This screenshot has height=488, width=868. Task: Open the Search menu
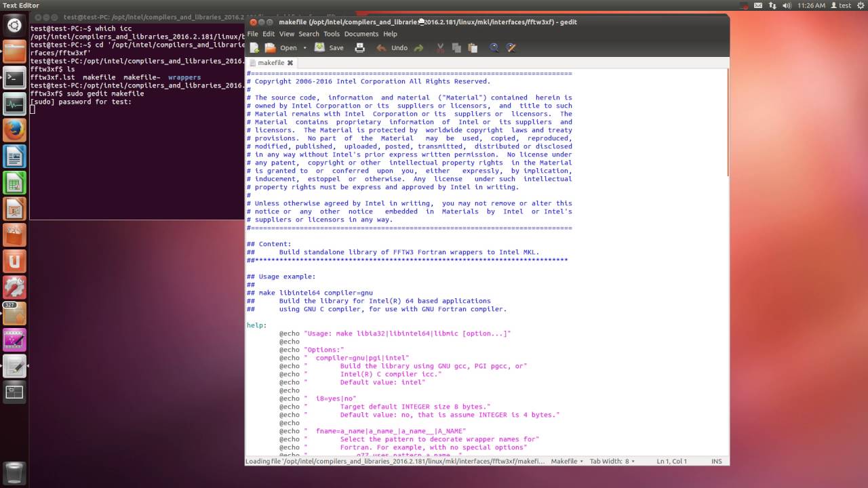click(309, 34)
